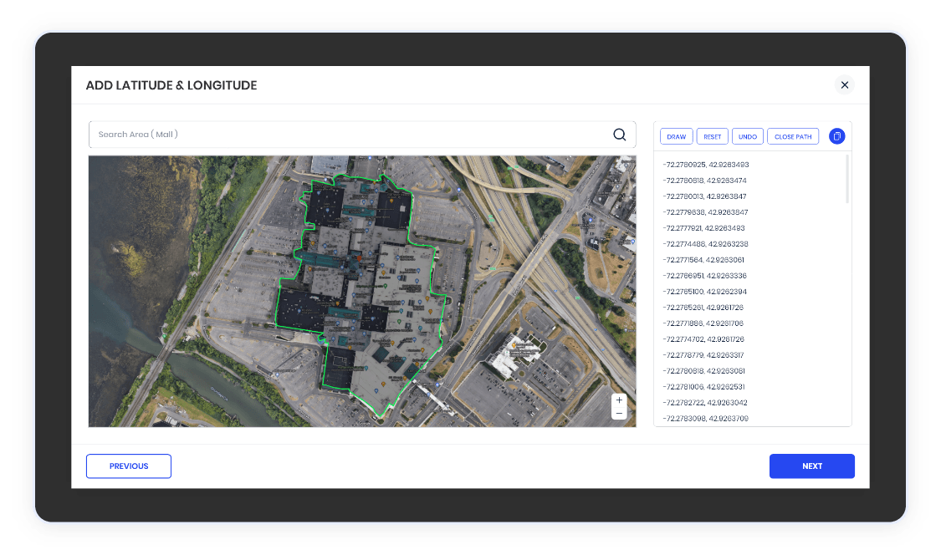
Task: Click the UNDO button
Action: [747, 136]
